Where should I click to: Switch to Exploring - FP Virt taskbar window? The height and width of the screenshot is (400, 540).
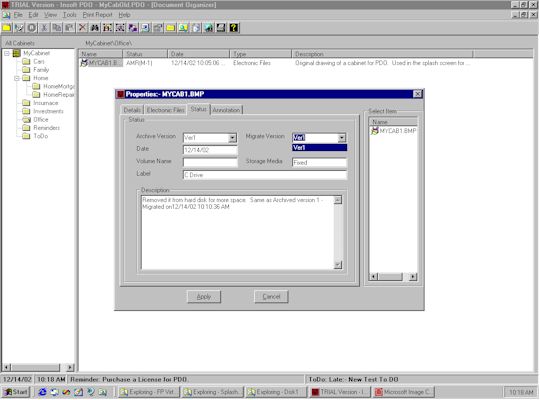[x=149, y=392]
